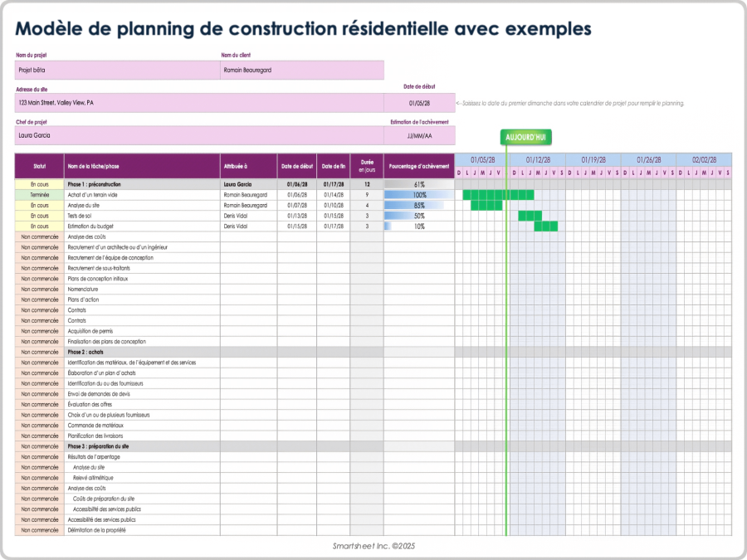Select the "Pourcentage d'achèvement" column header
747x560 pixels.
(419, 166)
